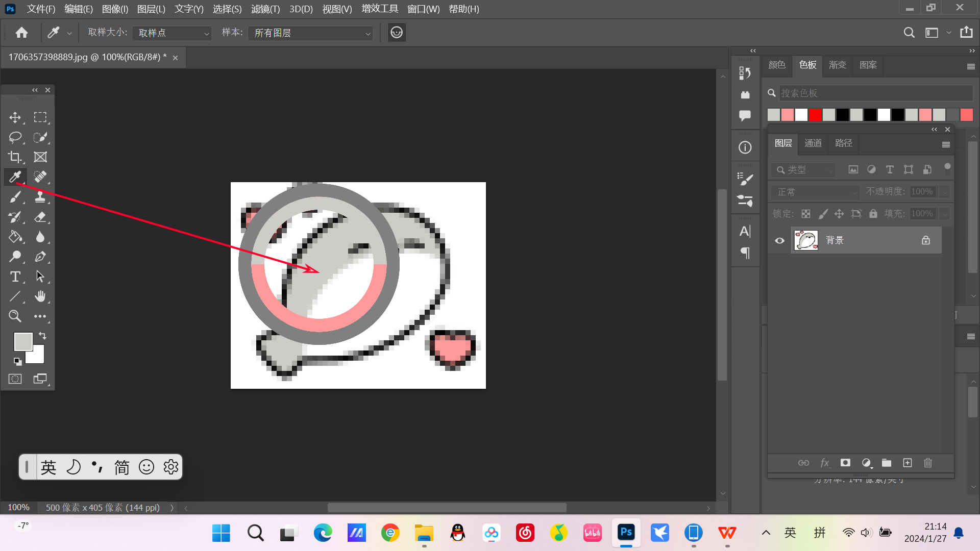Open Eyedropper tool preset picker arrow
The image size is (980, 551).
[69, 33]
